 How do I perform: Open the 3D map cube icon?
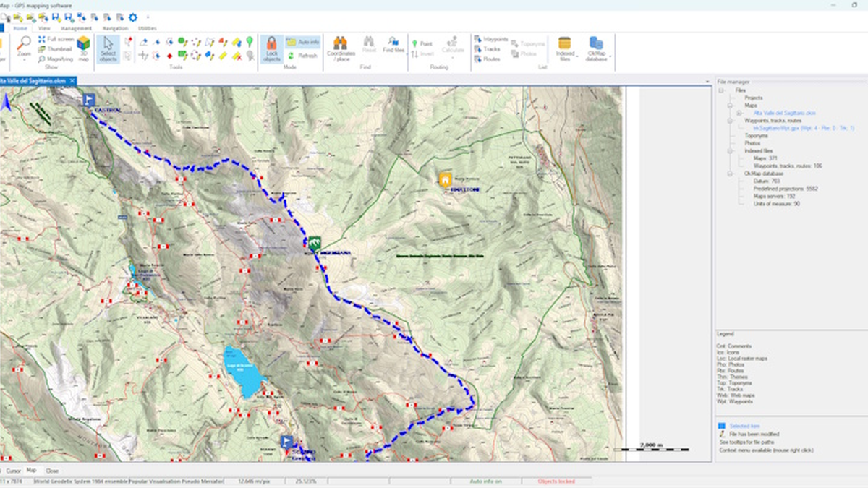pos(83,48)
